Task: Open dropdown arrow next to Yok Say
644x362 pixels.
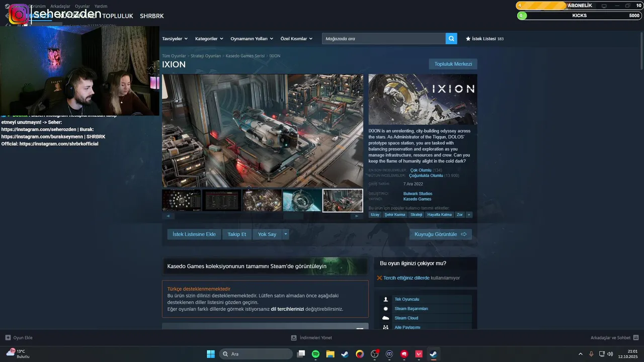Action: pyautogui.click(x=286, y=234)
